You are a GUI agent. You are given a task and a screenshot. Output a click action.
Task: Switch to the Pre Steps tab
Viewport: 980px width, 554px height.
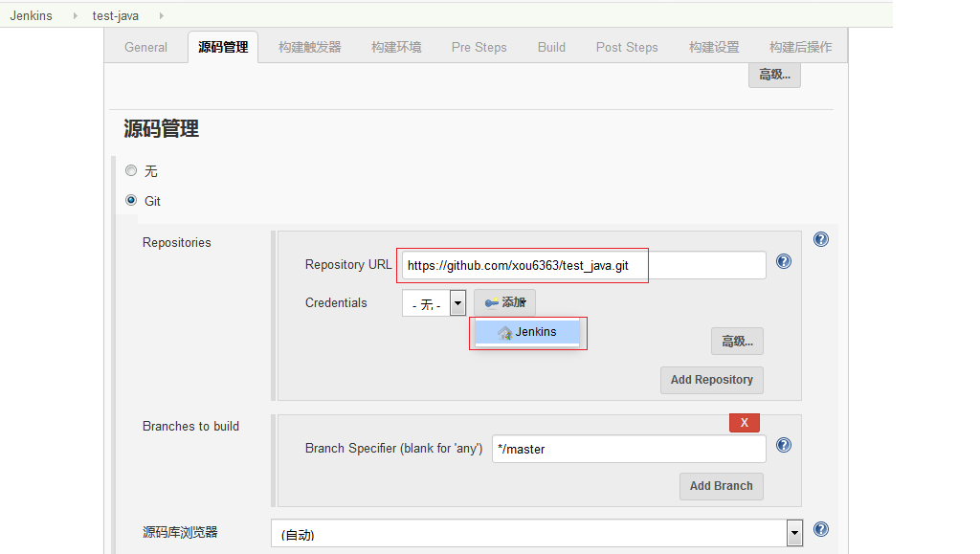pyautogui.click(x=479, y=47)
